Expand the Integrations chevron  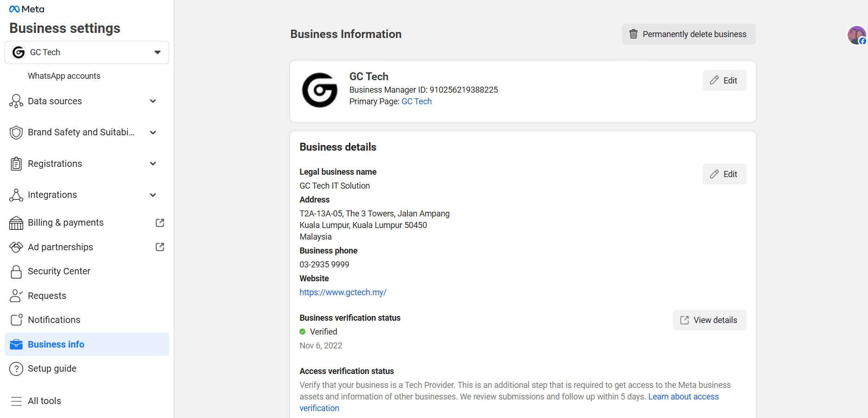153,195
